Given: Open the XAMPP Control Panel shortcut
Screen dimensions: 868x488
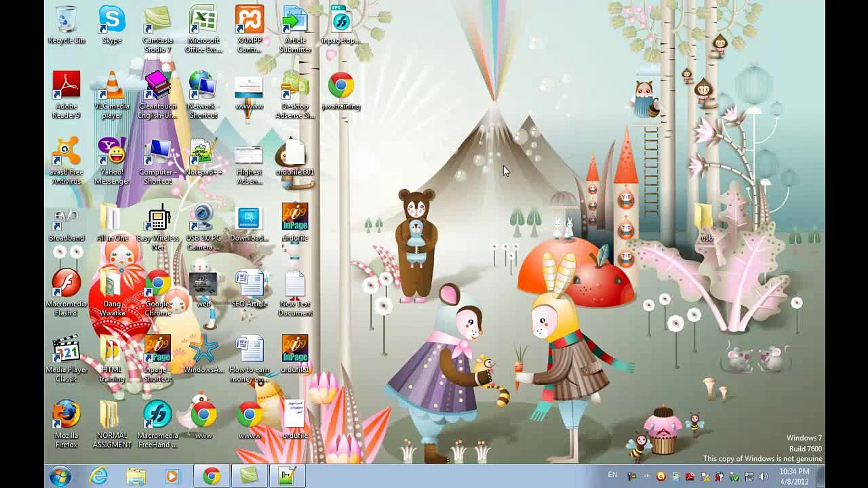Looking at the screenshot, I should 249,29.
